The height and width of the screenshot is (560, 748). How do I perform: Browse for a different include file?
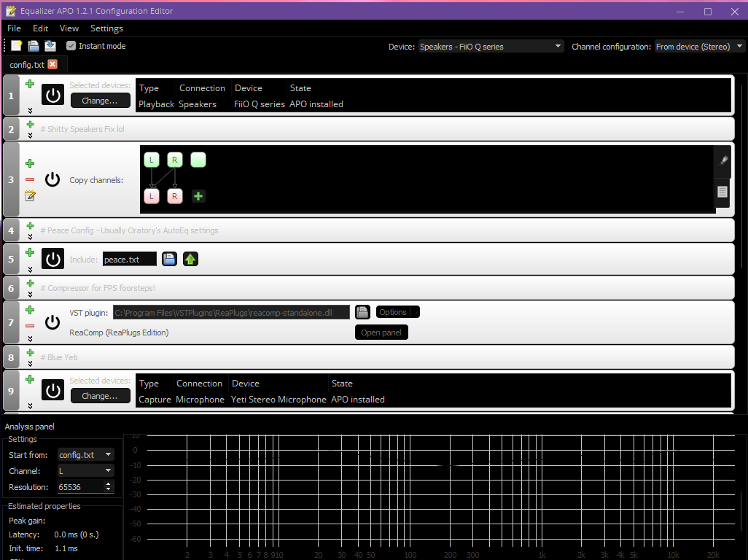[169, 259]
